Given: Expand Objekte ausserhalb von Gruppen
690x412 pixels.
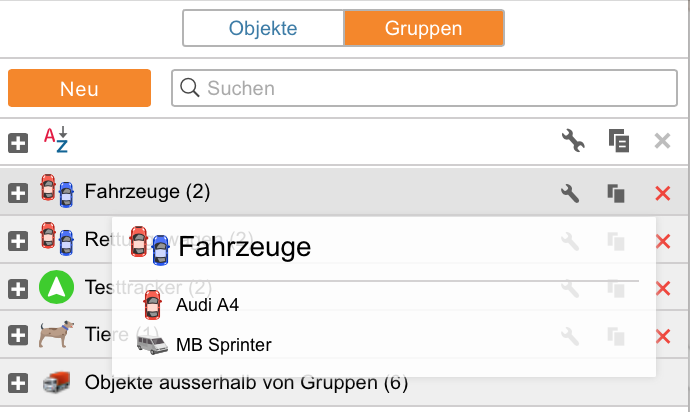Looking at the screenshot, I should click(18, 383).
